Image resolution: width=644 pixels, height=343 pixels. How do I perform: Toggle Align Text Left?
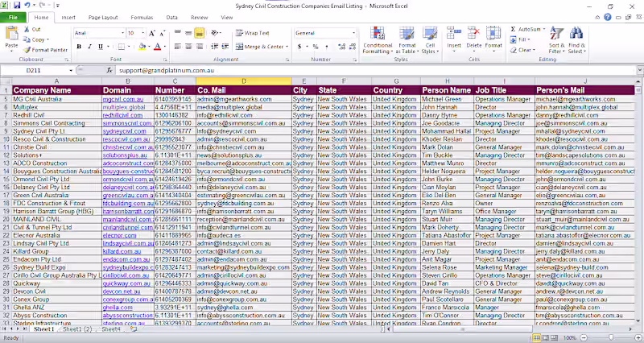pyautogui.click(x=178, y=47)
